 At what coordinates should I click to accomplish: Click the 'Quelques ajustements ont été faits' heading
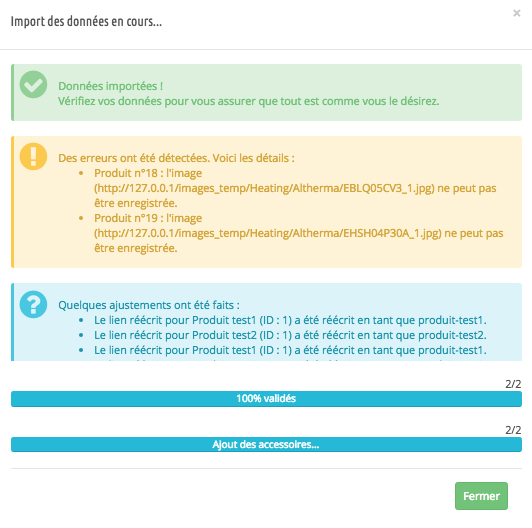click(x=149, y=305)
